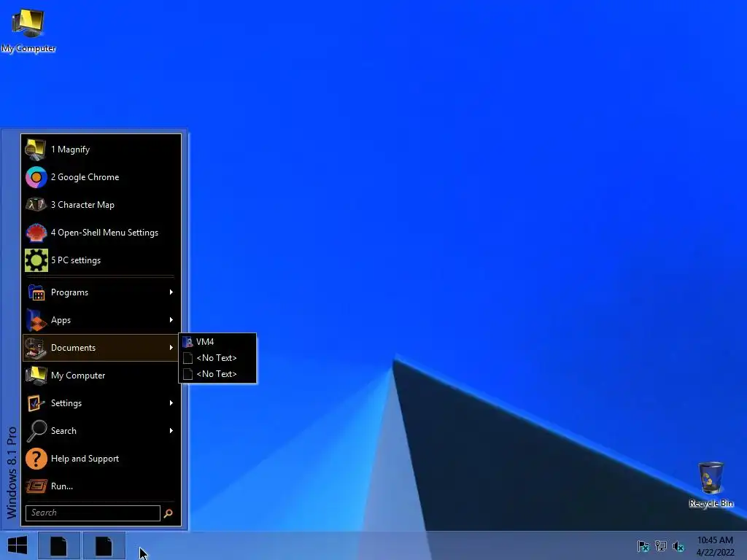Expand the Documents submenu arrow
The image size is (747, 560).
click(171, 348)
